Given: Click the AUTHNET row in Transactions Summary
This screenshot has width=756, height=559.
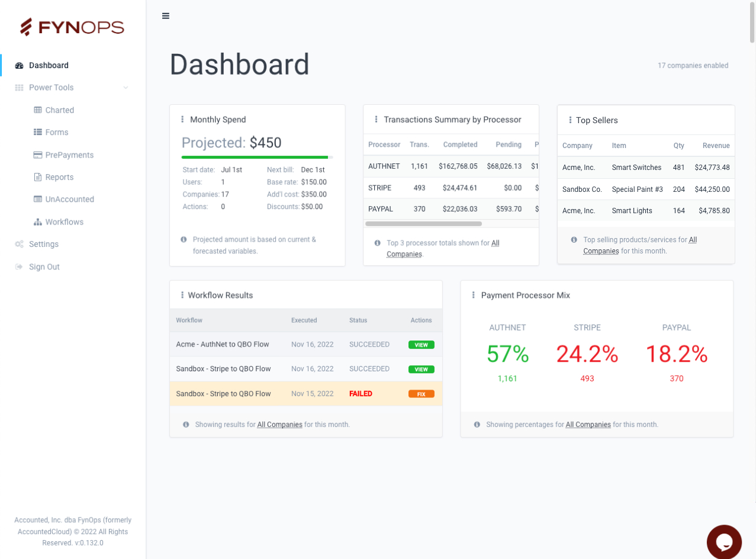Looking at the screenshot, I should (451, 166).
